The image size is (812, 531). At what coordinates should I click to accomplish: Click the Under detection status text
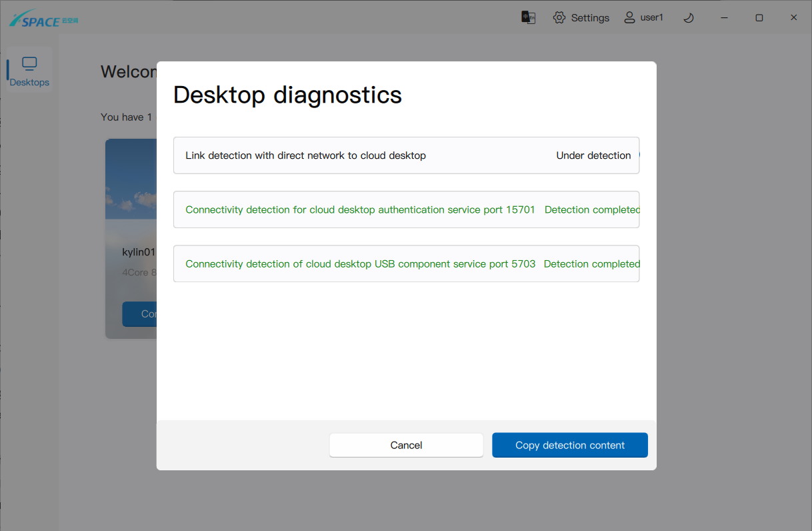tap(593, 155)
